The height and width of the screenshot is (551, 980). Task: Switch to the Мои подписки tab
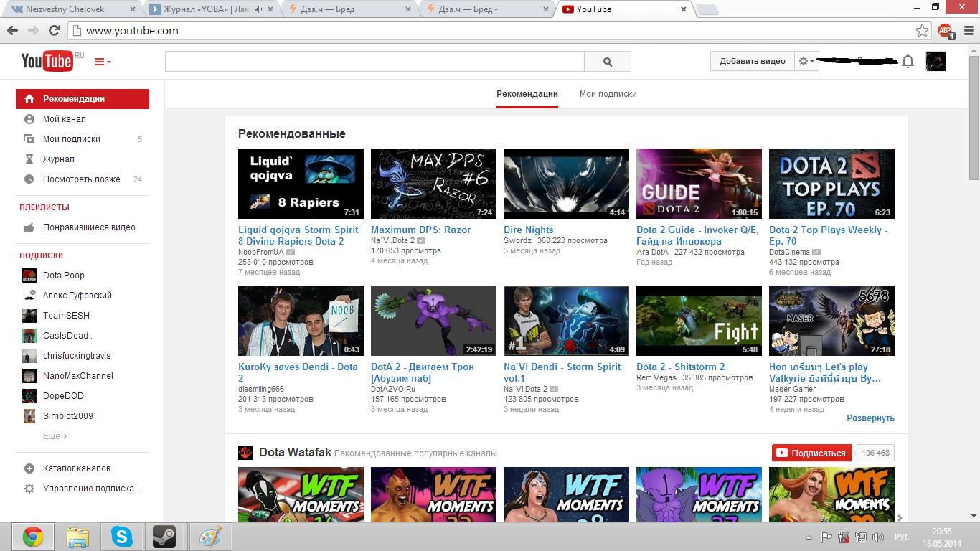click(x=608, y=94)
